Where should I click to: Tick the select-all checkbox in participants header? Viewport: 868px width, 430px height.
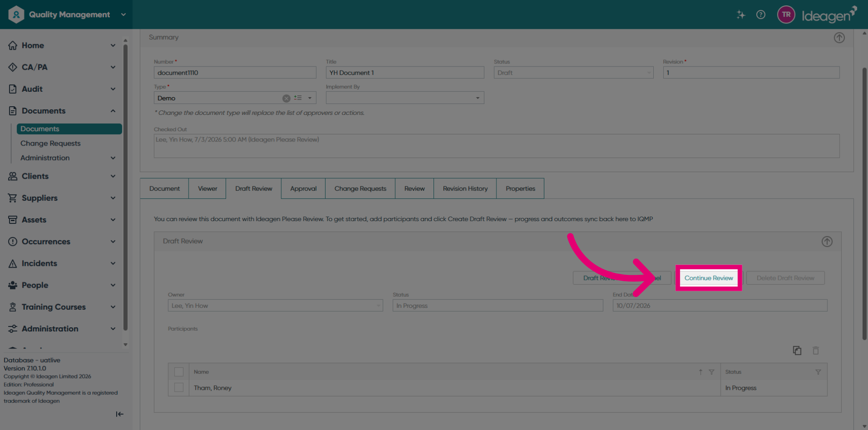click(x=179, y=372)
